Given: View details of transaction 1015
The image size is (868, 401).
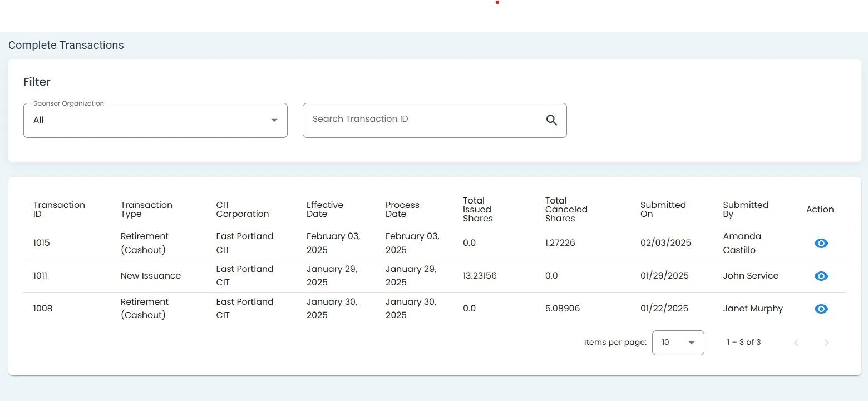Looking at the screenshot, I should pyautogui.click(x=821, y=244).
